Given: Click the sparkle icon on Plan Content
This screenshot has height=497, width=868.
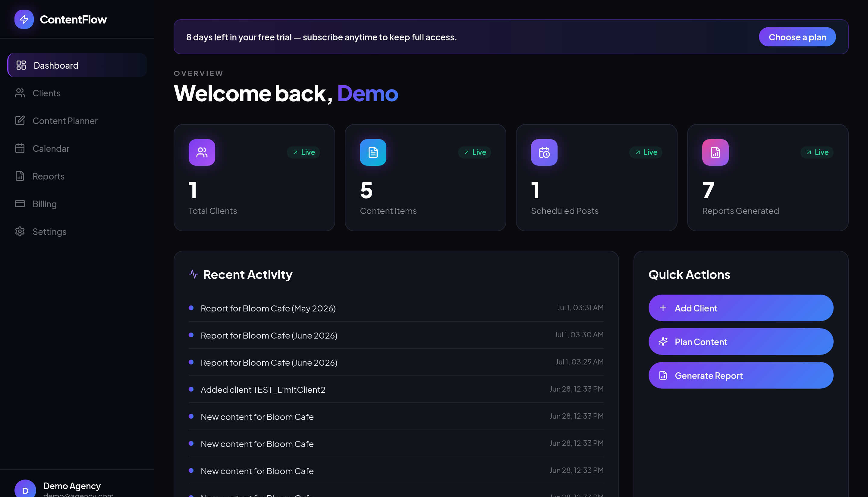Looking at the screenshot, I should click(x=663, y=342).
